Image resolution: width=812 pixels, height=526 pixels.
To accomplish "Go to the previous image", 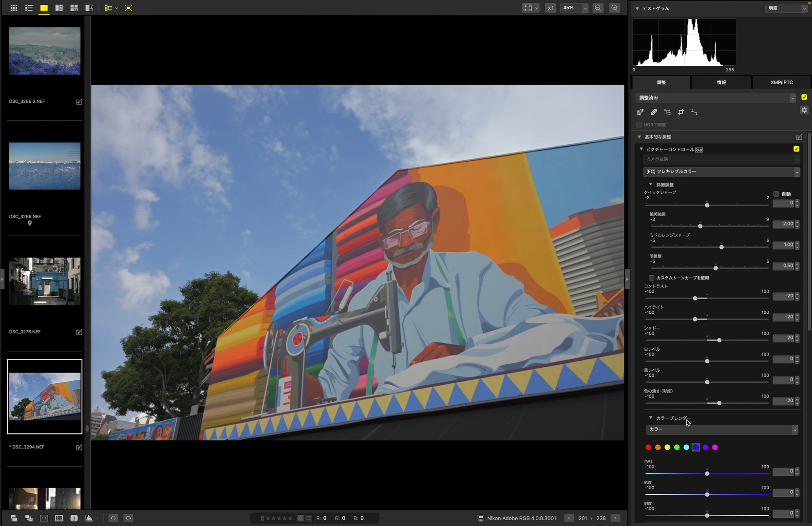I will pyautogui.click(x=569, y=518).
